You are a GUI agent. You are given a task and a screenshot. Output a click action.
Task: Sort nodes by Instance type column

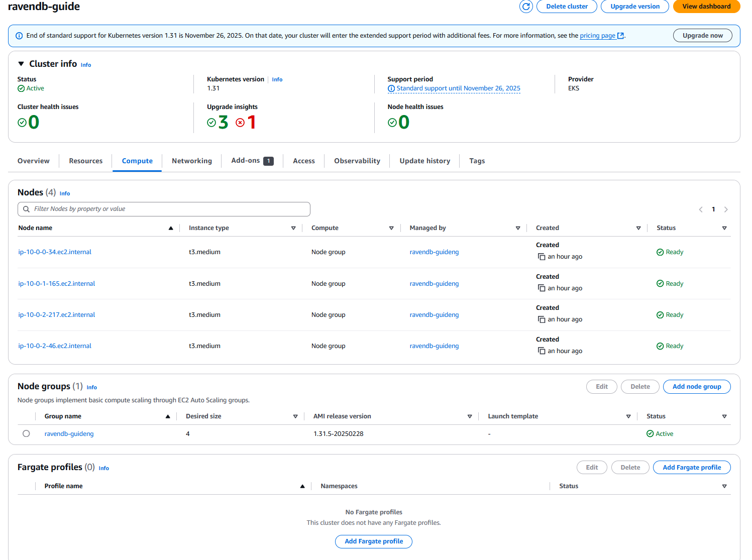tap(293, 228)
